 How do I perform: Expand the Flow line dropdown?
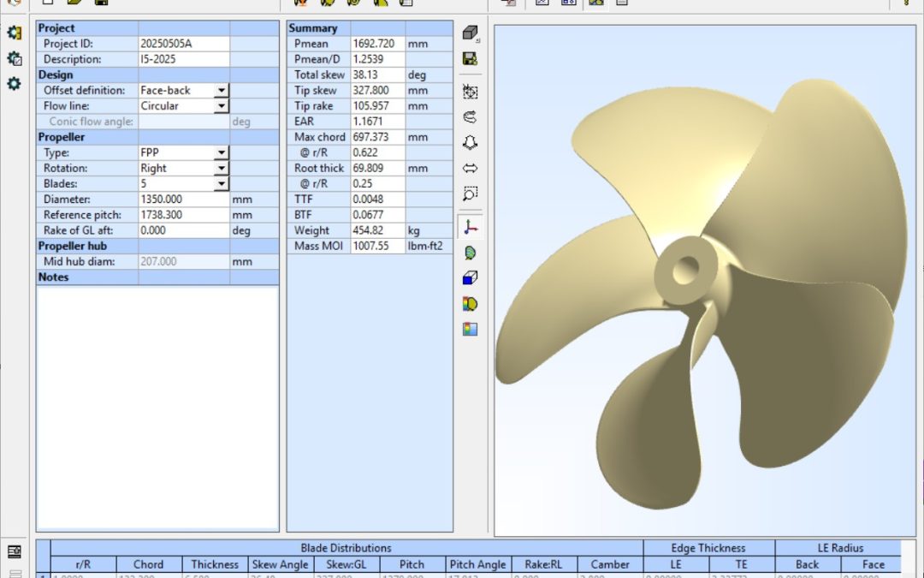[221, 106]
